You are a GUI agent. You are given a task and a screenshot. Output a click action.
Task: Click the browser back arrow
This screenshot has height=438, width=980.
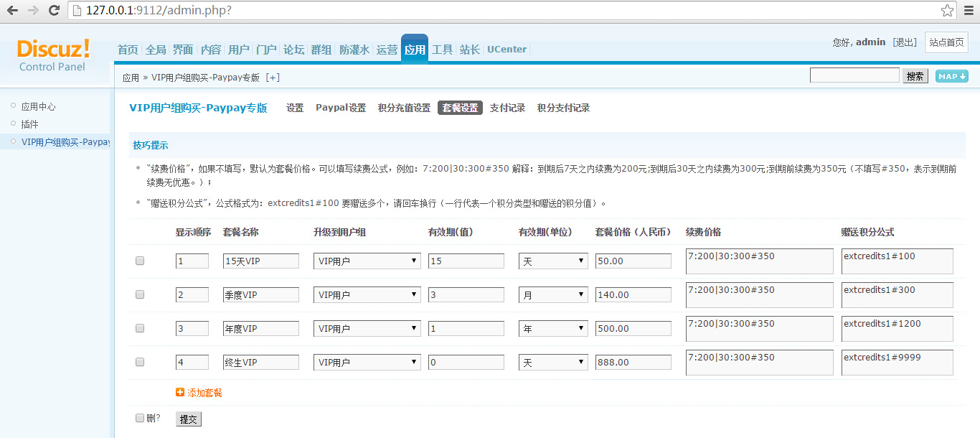click(x=12, y=11)
